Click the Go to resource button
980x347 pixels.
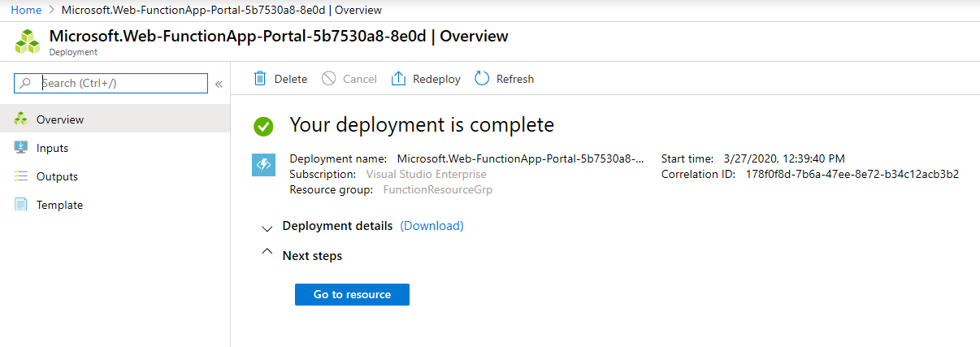tap(352, 294)
